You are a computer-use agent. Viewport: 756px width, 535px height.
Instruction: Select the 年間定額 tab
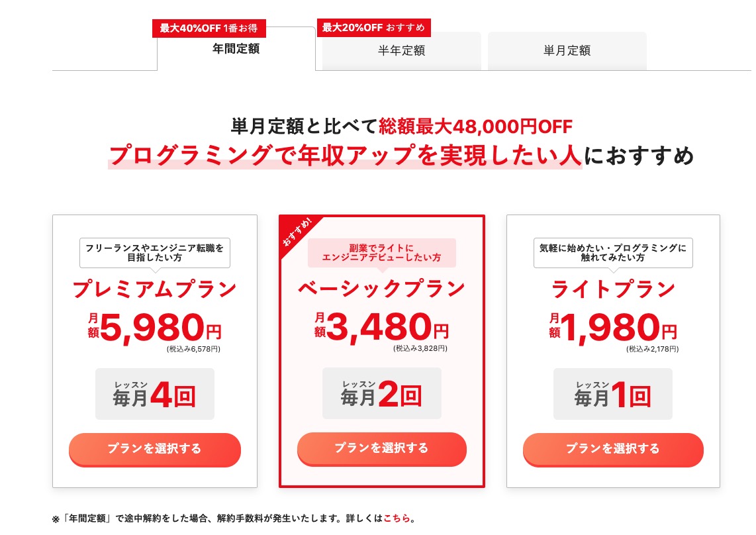click(x=236, y=49)
